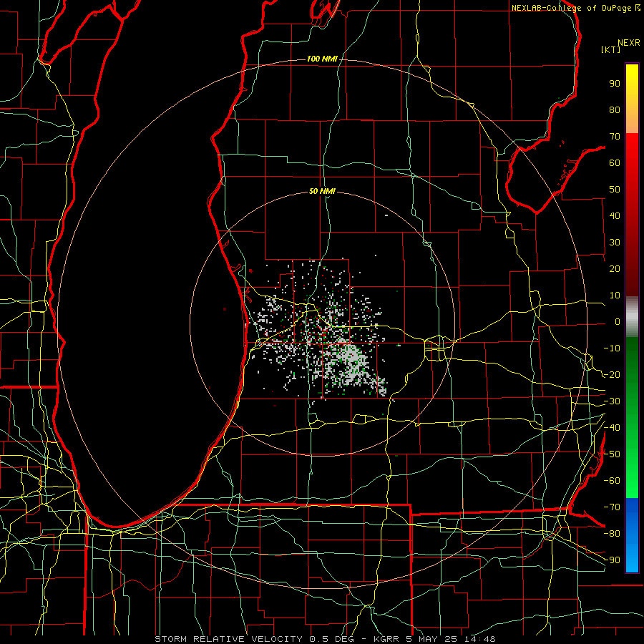Click the -50 knot scale value
This screenshot has height=644, width=644.
click(x=612, y=454)
